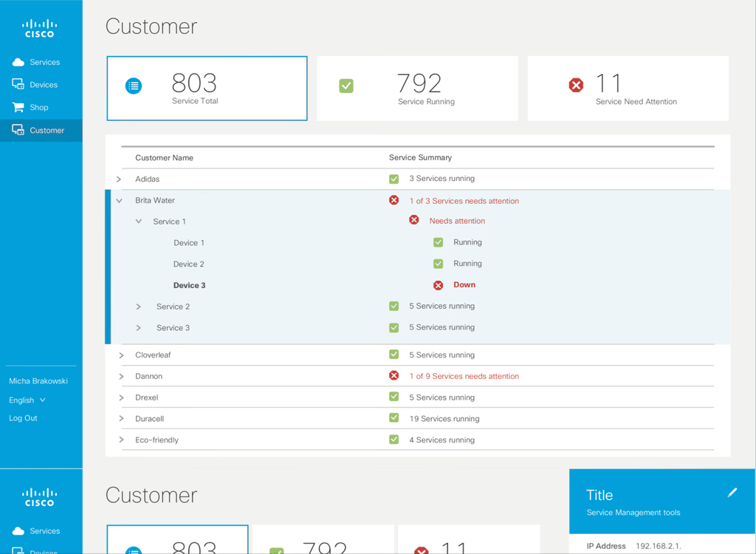
Task: Expand the Service 2 tree node
Action: click(x=138, y=307)
